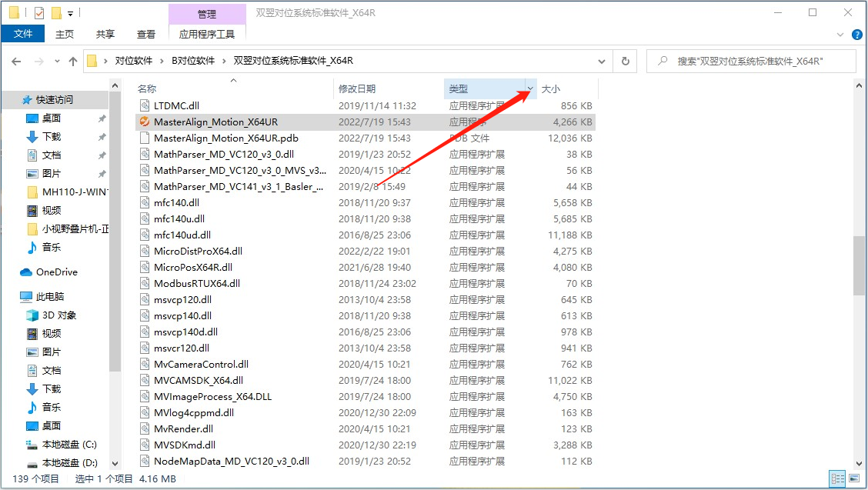
Task: Switch to large icons view mode
Action: (x=853, y=478)
